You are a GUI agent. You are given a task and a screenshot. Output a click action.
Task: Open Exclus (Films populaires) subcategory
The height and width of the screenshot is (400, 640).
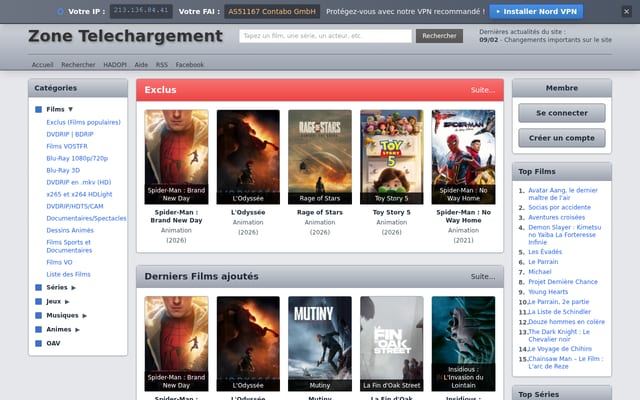pos(83,122)
